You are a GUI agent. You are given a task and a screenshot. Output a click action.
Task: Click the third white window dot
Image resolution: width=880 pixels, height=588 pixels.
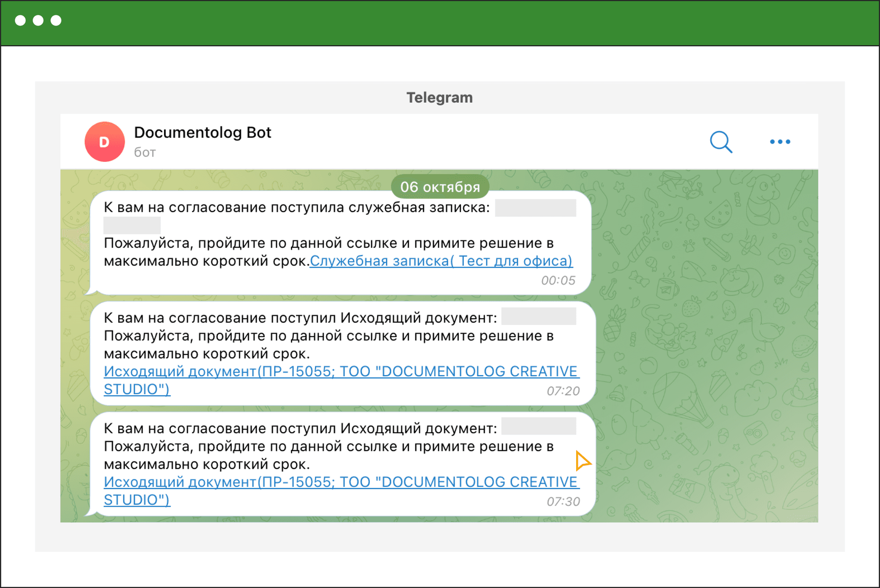click(x=56, y=20)
